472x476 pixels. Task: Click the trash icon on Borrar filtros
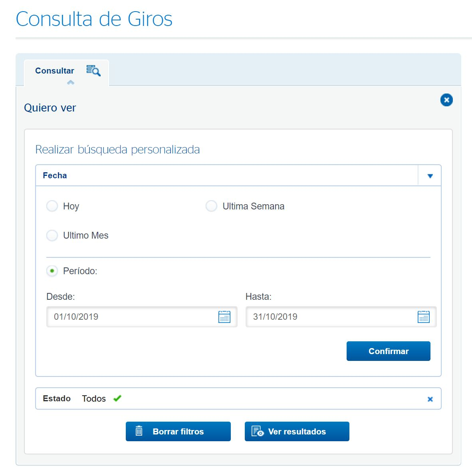click(139, 431)
